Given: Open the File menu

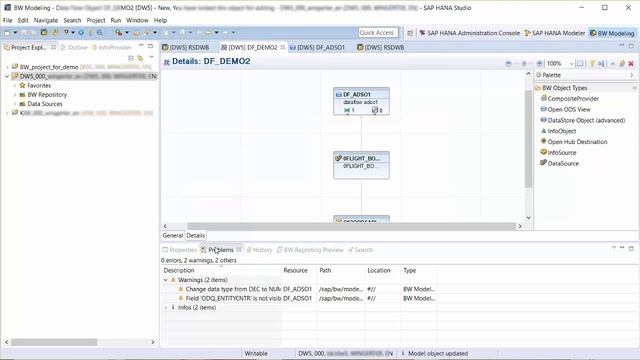Looking at the screenshot, I should tap(7, 20).
